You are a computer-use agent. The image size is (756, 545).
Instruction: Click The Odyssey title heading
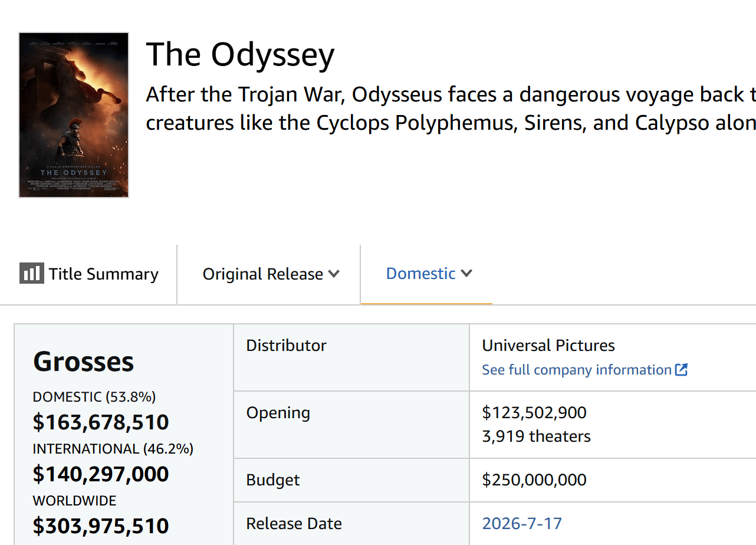click(241, 55)
